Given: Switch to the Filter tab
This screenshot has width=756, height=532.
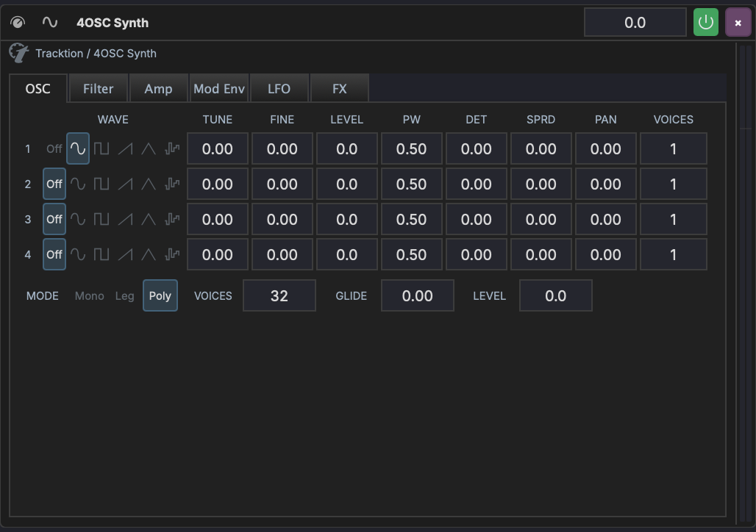Looking at the screenshot, I should tap(98, 88).
